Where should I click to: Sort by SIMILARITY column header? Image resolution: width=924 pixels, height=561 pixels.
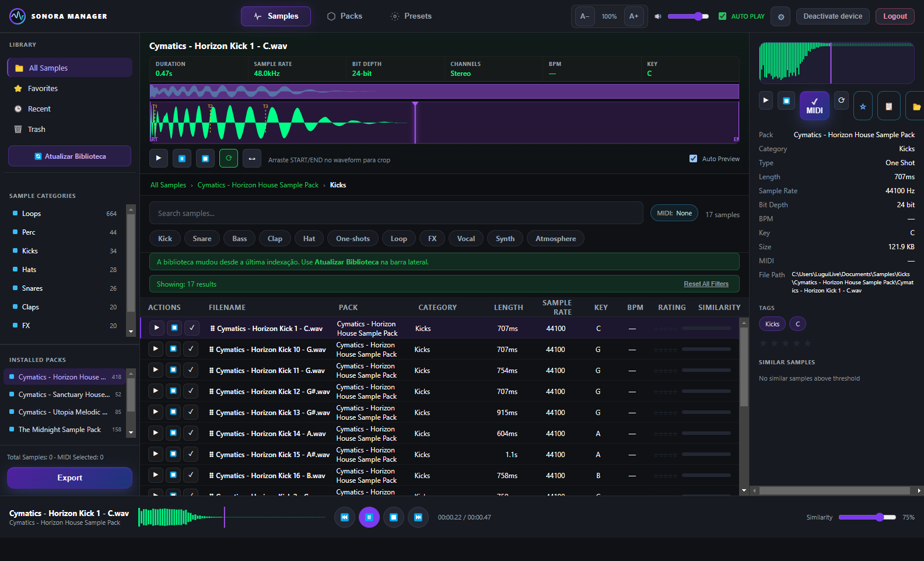pos(719,308)
